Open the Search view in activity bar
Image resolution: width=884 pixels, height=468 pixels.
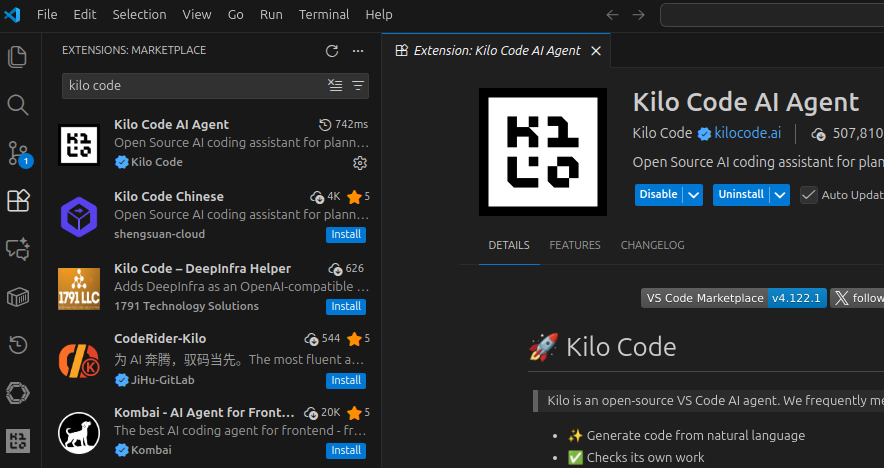17,105
